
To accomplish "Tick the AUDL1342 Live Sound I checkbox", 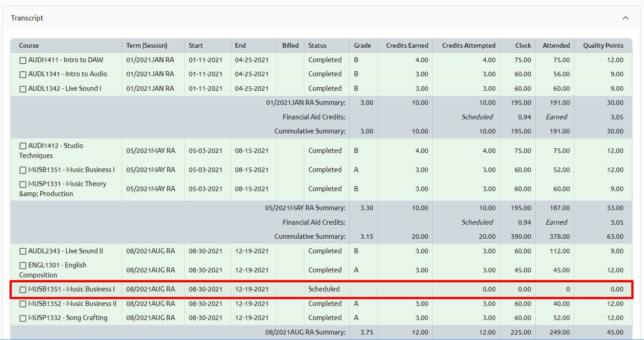I will pos(23,89).
